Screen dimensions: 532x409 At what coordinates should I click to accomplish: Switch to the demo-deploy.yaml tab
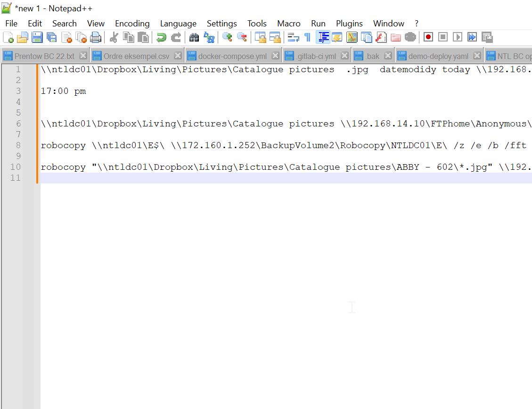tap(438, 56)
